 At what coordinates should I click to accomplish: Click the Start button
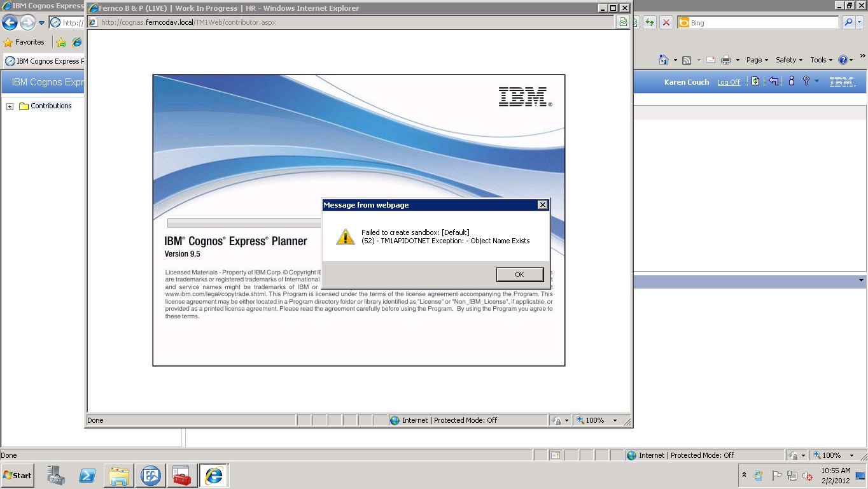pos(18,476)
